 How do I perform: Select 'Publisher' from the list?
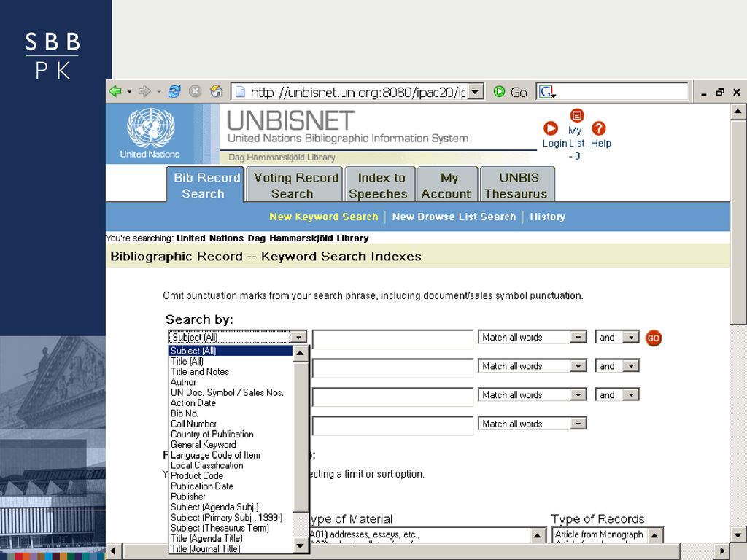(231, 497)
